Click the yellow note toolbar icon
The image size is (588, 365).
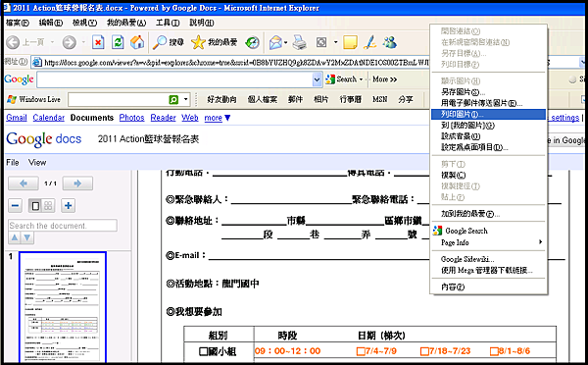(x=350, y=42)
